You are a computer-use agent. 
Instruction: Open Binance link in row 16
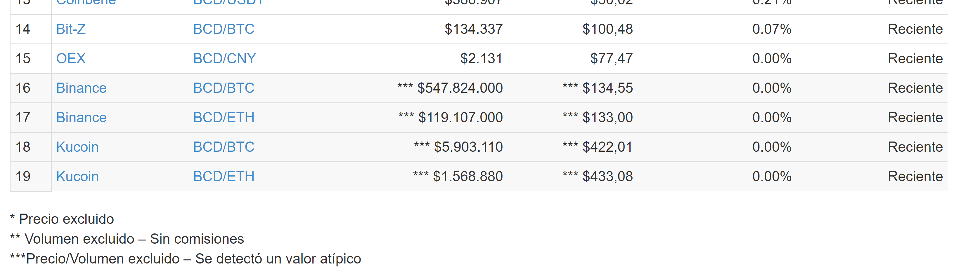coord(81,88)
